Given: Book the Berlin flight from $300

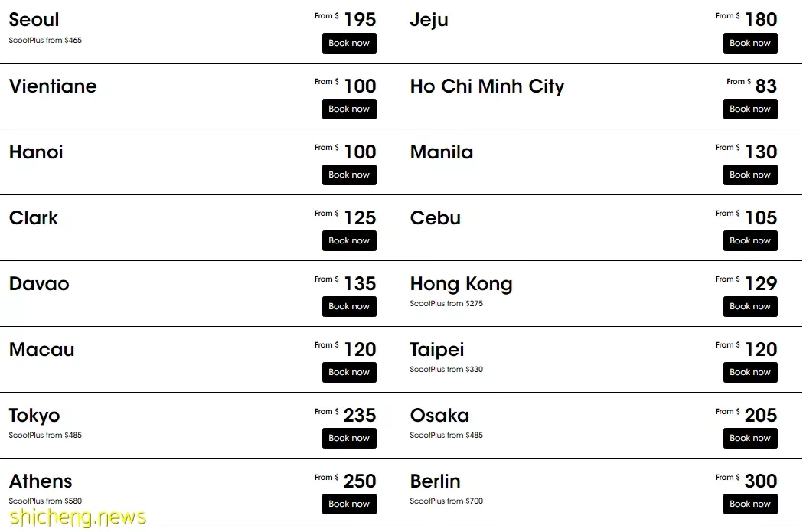Looking at the screenshot, I should pyautogui.click(x=750, y=504).
